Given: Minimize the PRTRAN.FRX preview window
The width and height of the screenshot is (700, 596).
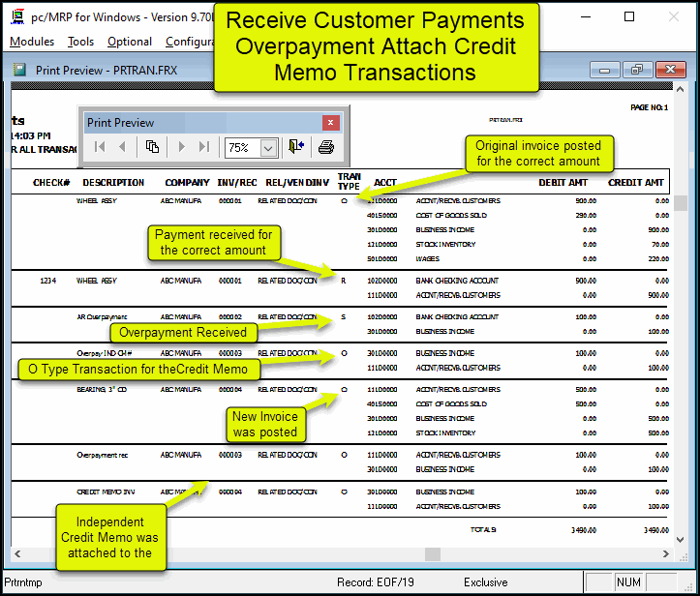Looking at the screenshot, I should [606, 70].
